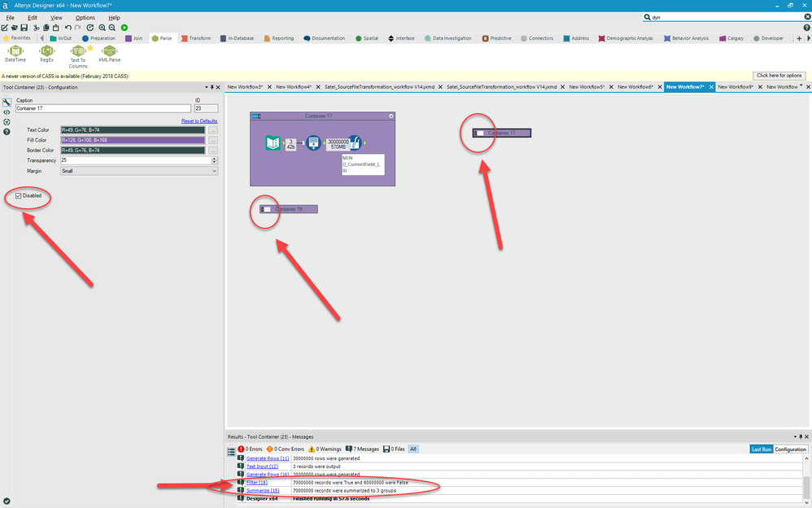Open the Margin dropdown showing Small
The height and width of the screenshot is (508, 812).
tap(138, 171)
